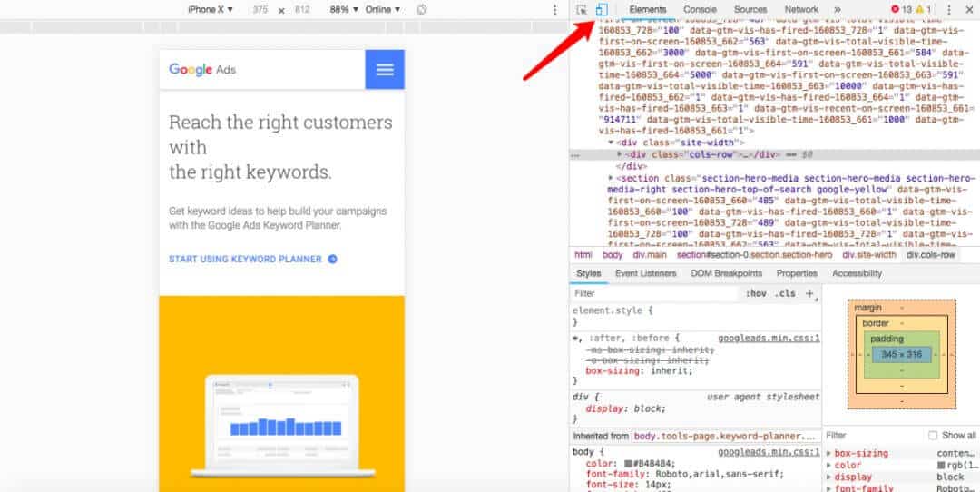Open DevTools customize three-dot menu
980x492 pixels.
click(x=949, y=9)
